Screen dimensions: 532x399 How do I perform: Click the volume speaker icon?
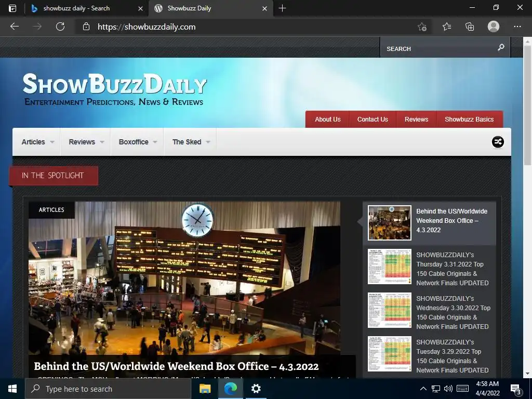click(448, 389)
